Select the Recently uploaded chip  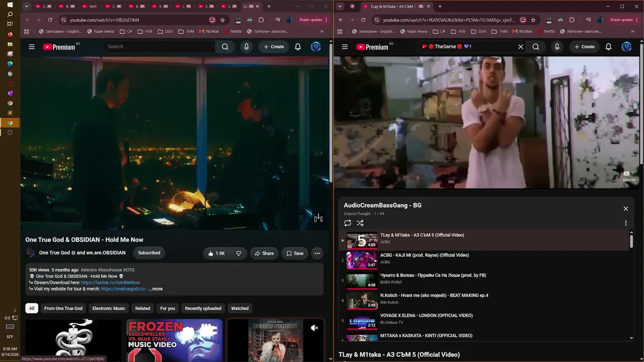coord(203,309)
